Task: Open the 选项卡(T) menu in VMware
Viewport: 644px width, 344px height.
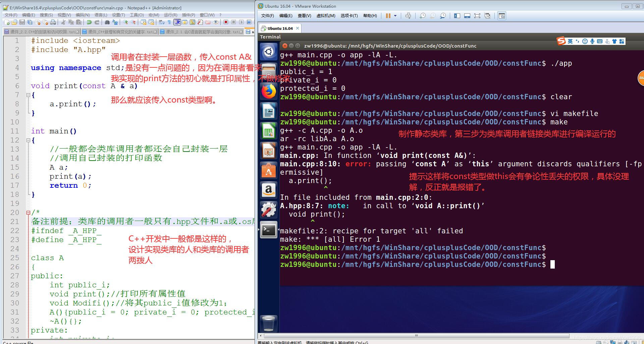Action: 349,16
